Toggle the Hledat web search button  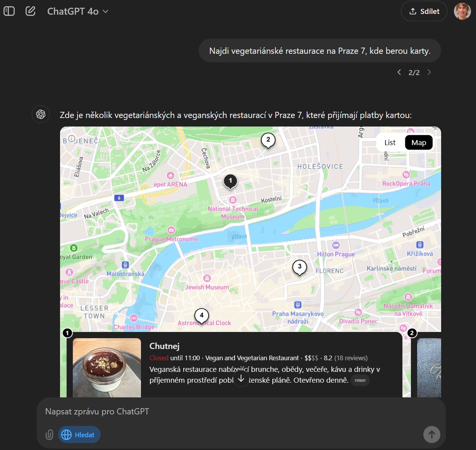coord(79,435)
